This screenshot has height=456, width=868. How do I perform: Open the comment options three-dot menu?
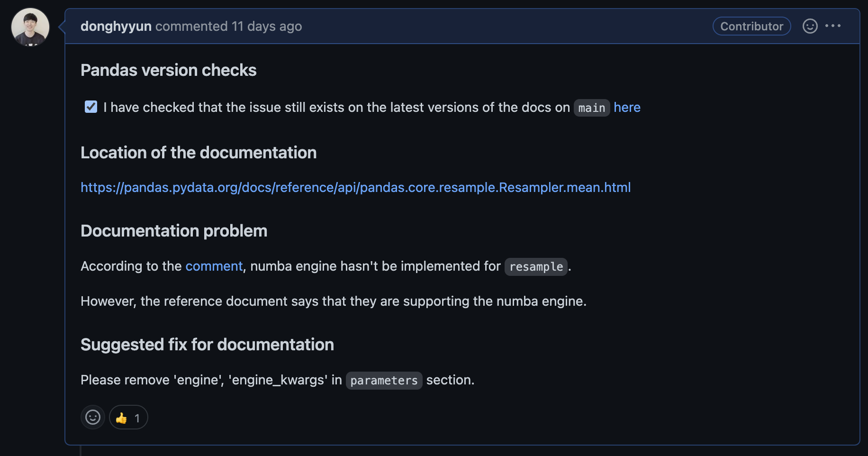833,26
